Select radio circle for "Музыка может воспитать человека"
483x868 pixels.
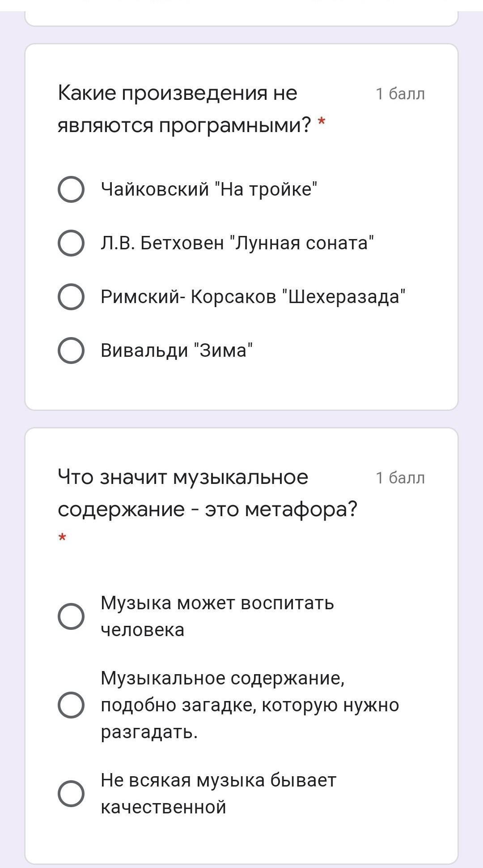(x=71, y=616)
